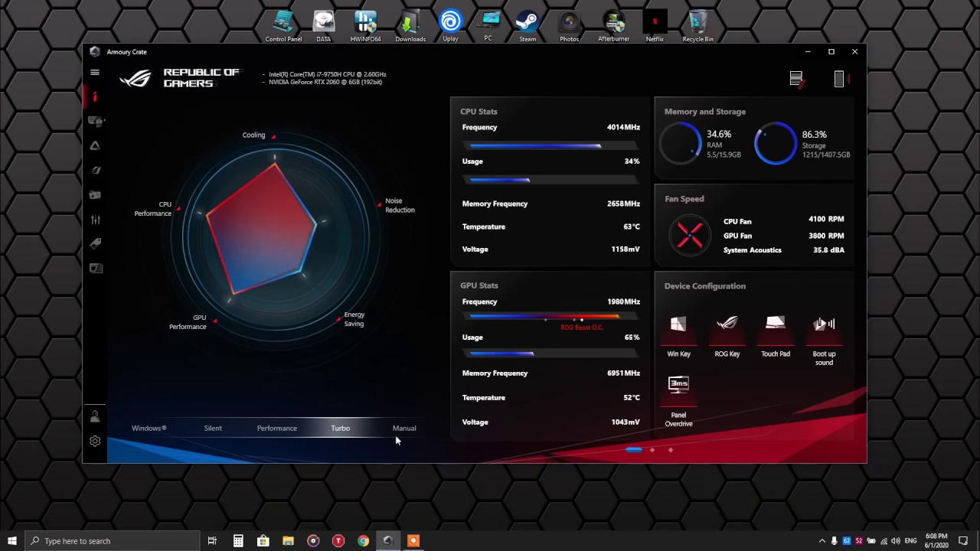Open Armoury Crate Settings gear icon
Image resolution: width=980 pixels, height=551 pixels.
point(95,441)
